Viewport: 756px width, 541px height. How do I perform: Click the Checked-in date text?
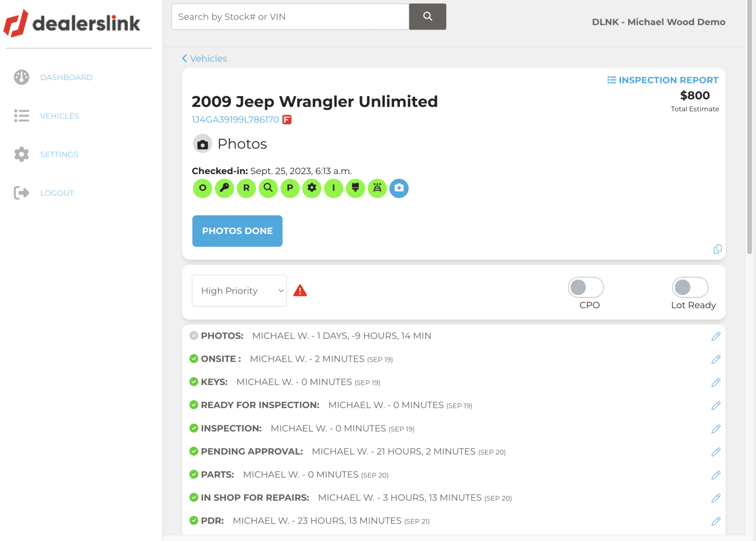(x=272, y=171)
